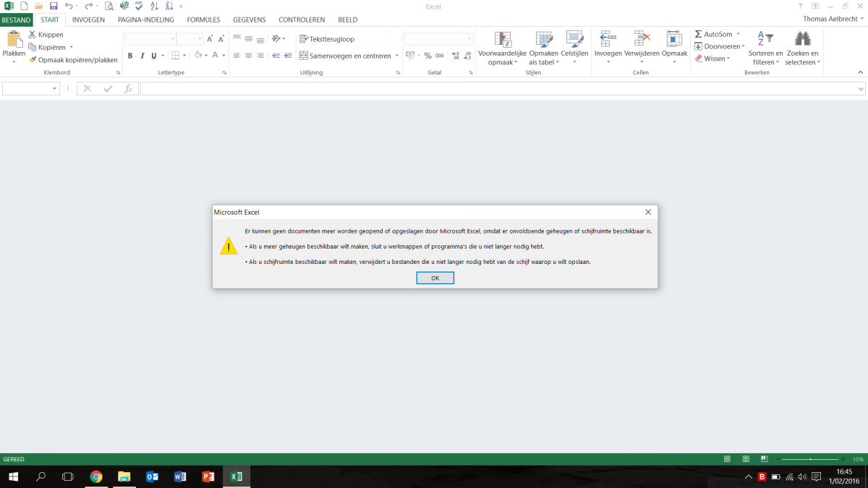Open the Opmaak cells menu
The image size is (868, 488).
(674, 48)
